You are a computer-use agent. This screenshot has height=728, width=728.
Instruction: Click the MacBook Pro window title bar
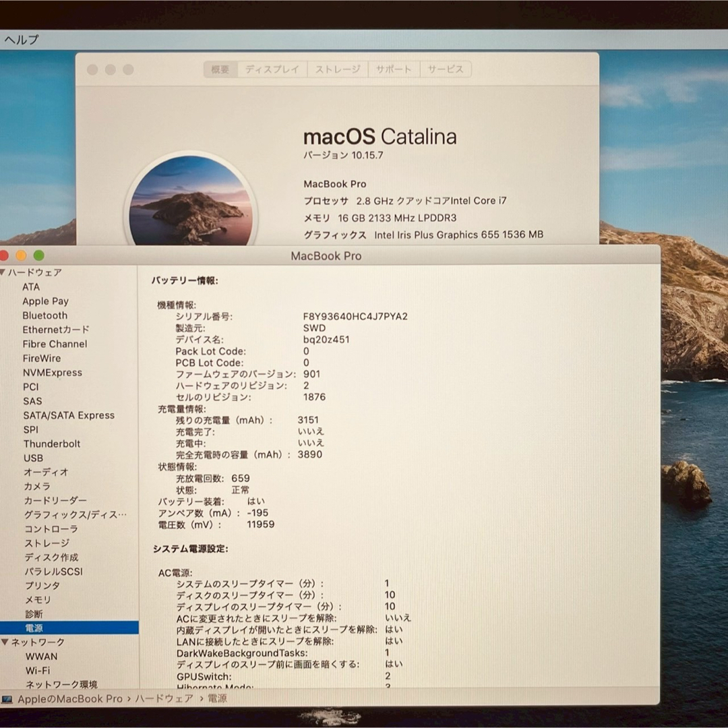326,256
